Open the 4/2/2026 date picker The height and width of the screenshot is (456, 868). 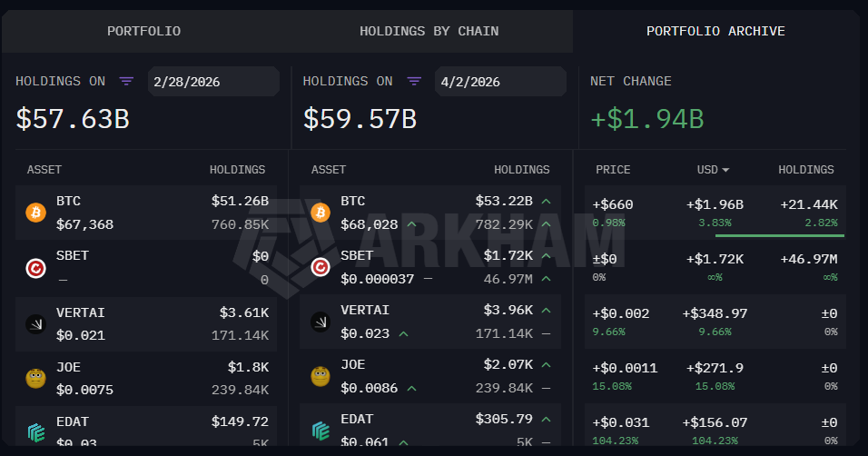pos(499,82)
